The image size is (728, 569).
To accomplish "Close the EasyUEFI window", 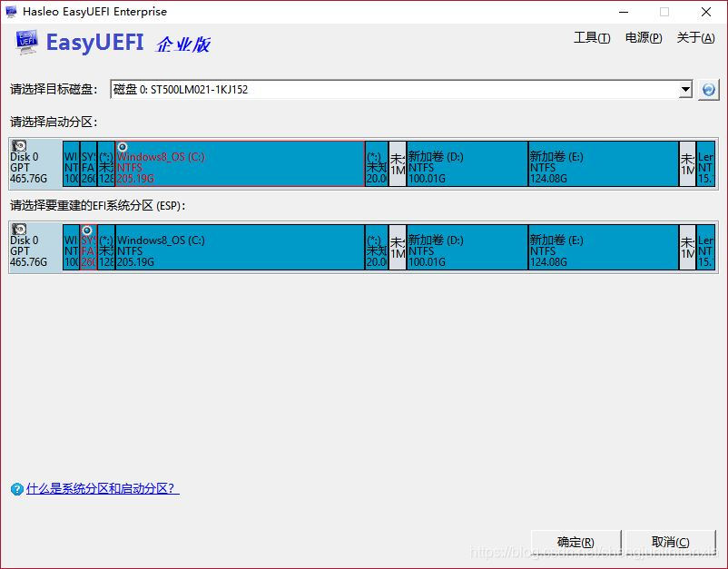I will pos(706,12).
